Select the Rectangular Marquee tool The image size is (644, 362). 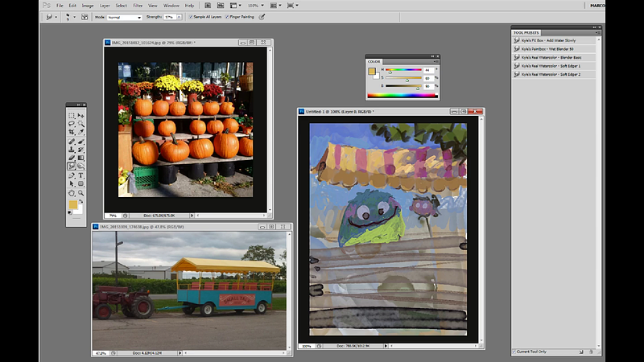(72, 115)
